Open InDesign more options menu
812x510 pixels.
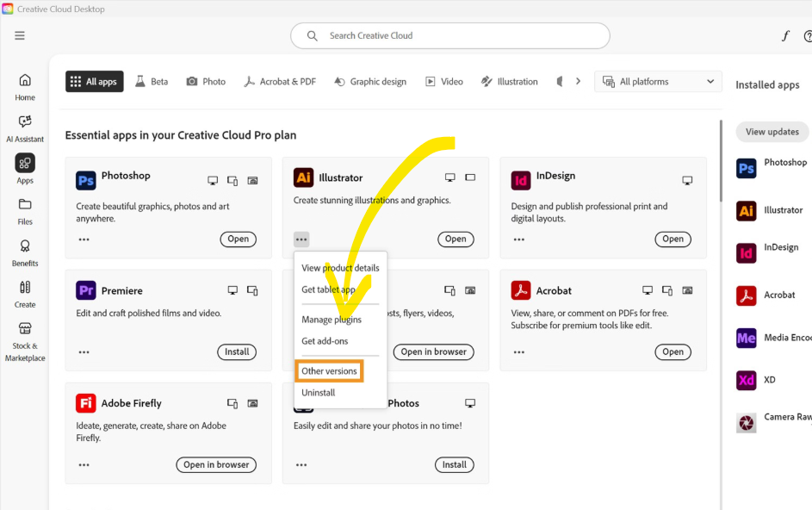tap(519, 239)
